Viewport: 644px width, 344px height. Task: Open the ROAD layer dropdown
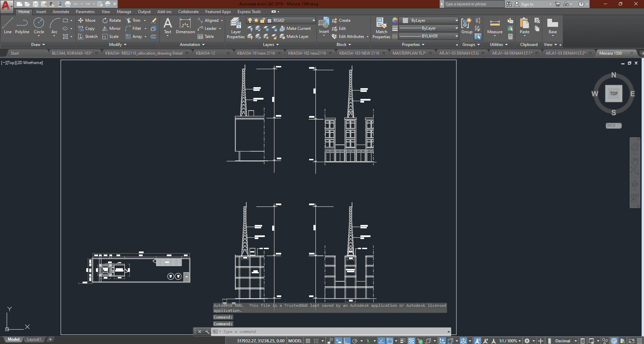pos(313,20)
